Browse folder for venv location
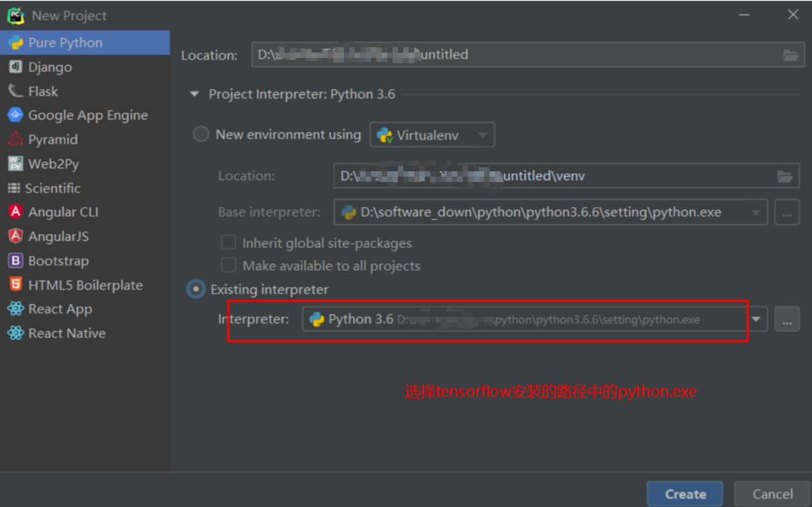 click(784, 177)
